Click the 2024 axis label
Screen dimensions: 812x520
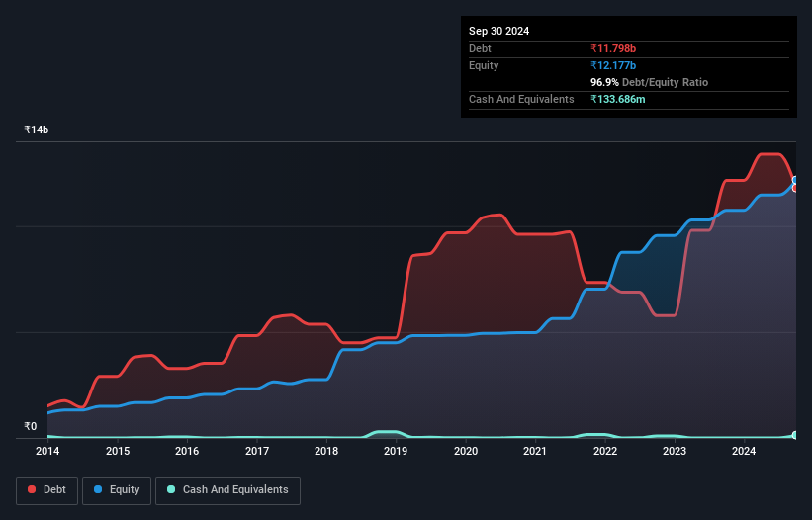pos(744,451)
